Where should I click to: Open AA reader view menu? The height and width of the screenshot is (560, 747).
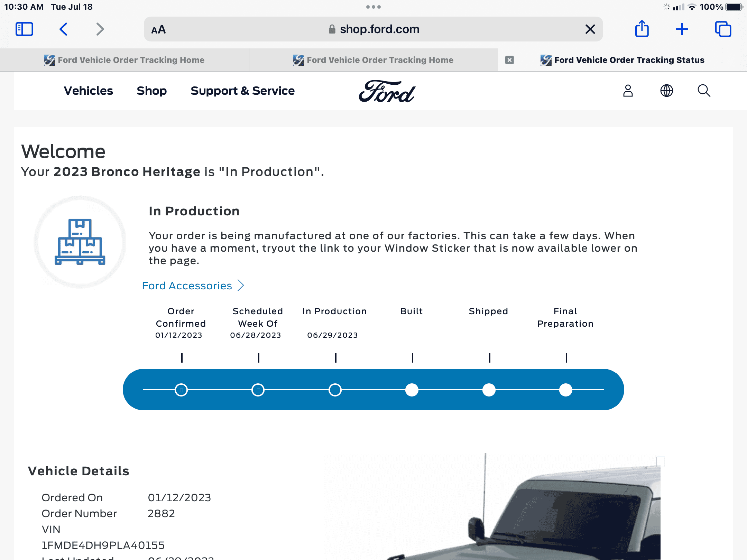click(x=158, y=30)
